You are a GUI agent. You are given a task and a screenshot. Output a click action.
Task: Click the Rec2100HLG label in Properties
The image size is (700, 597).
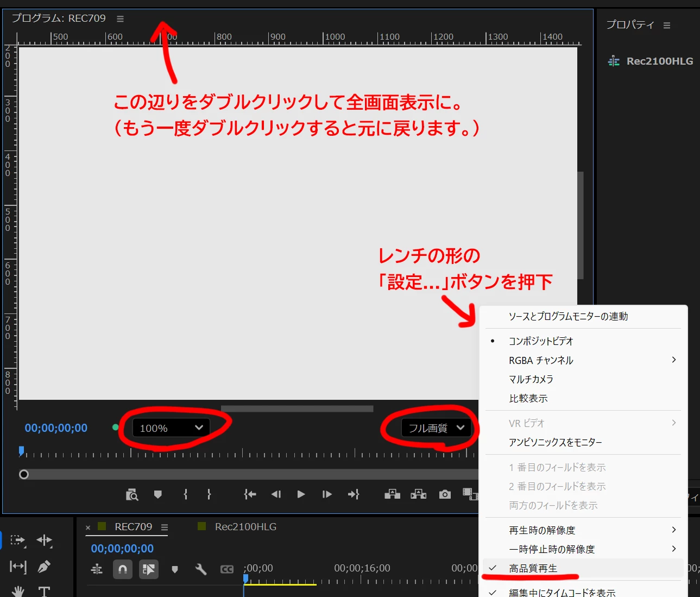(660, 61)
